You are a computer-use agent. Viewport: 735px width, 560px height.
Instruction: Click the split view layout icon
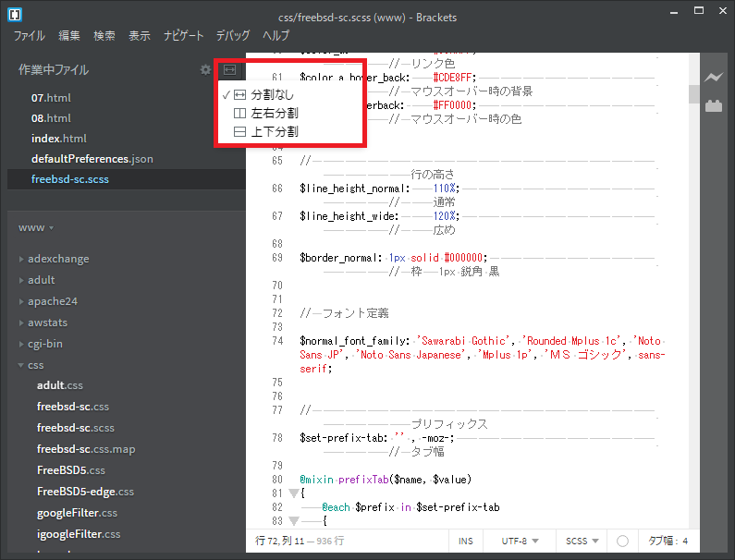229,70
